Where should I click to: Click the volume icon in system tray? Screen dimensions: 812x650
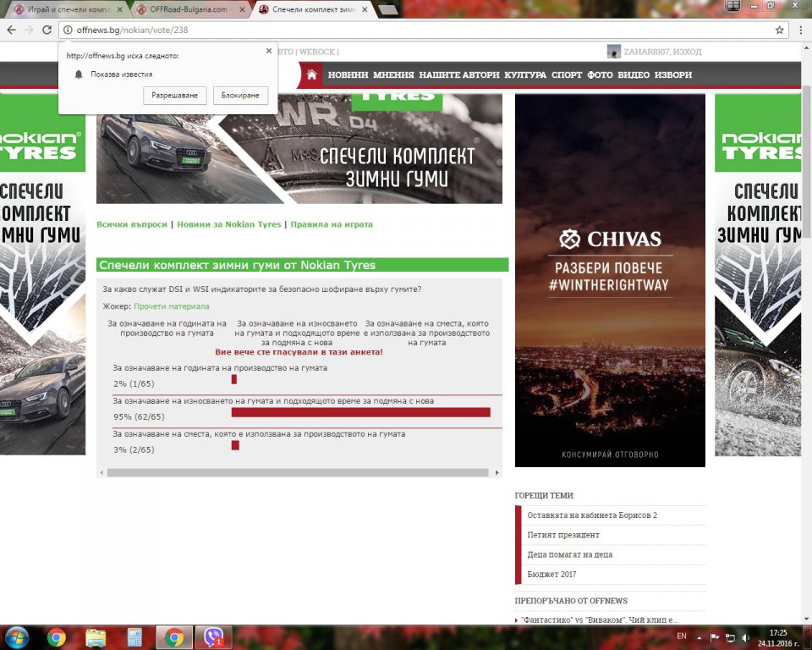click(743, 636)
